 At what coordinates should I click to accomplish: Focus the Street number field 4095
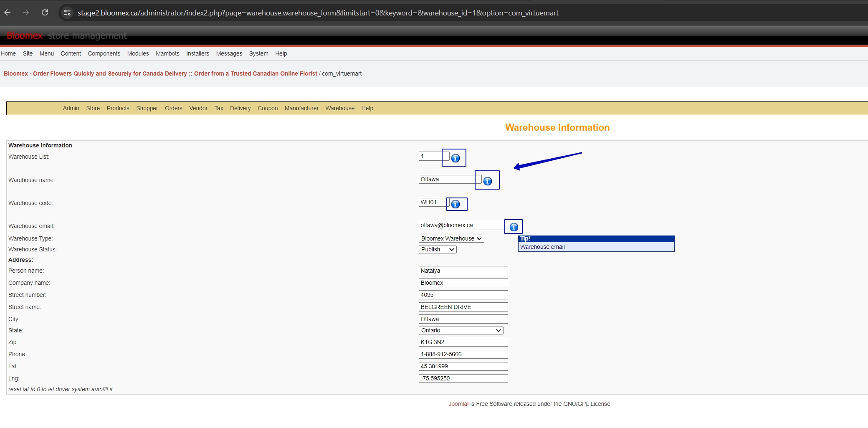463,295
